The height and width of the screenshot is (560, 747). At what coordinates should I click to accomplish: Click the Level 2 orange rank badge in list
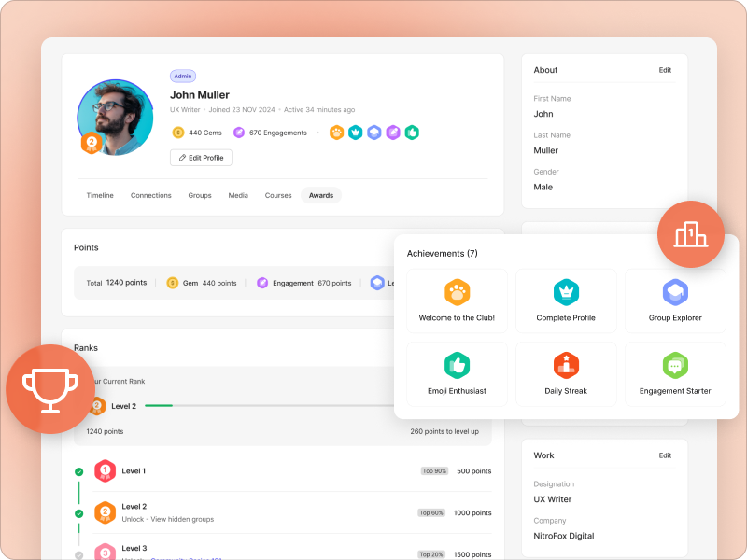105,512
